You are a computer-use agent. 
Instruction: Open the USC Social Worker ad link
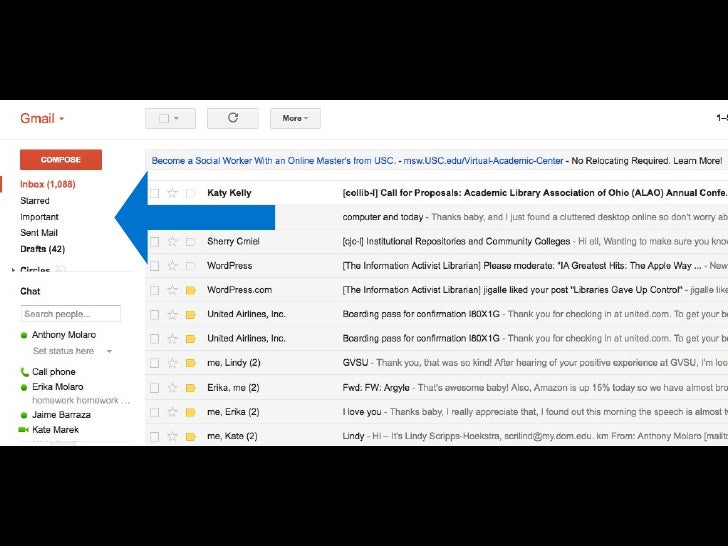273,161
